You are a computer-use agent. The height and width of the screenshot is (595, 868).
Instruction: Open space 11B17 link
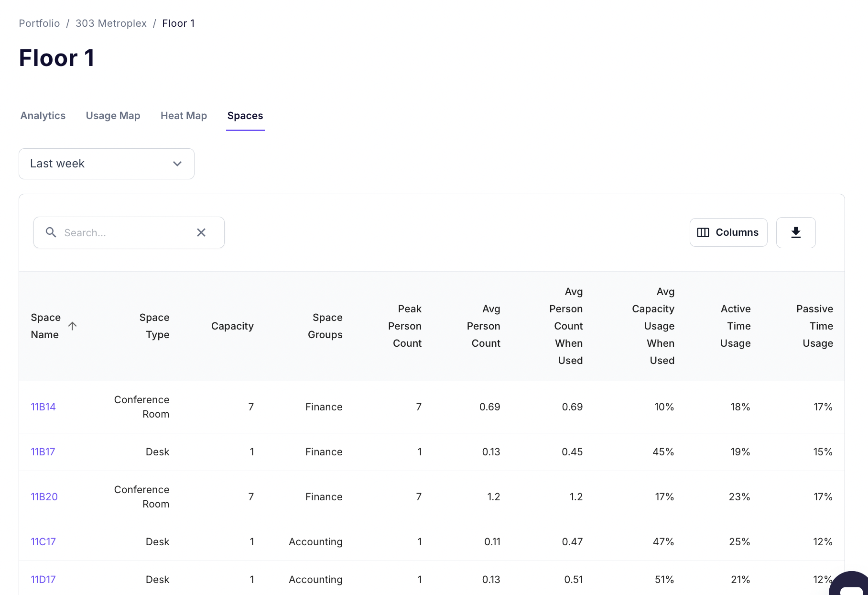(43, 452)
